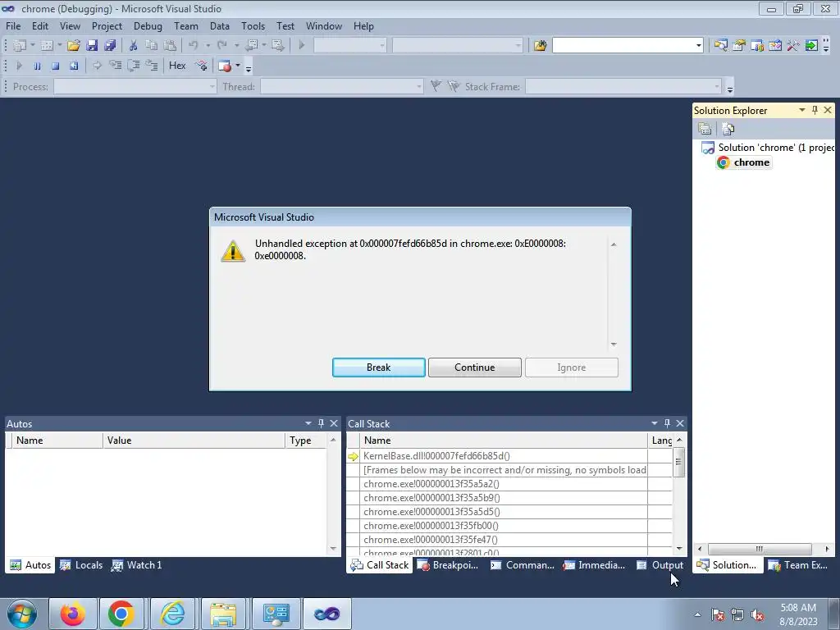
Task: Toggle Hex display in debug toolbar
Action: [177, 66]
